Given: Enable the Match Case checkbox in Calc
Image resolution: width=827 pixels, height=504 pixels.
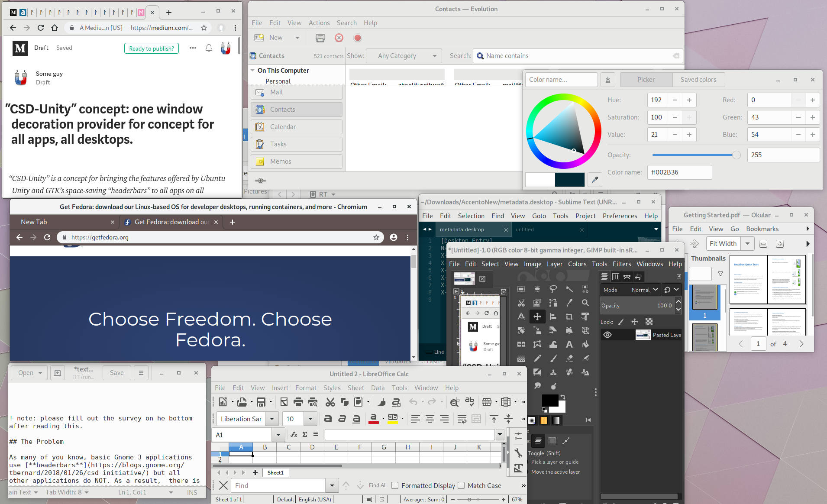Looking at the screenshot, I should [461, 486].
